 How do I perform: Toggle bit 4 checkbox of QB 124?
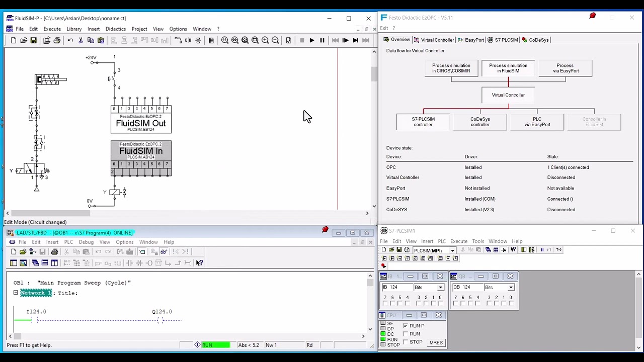pyautogui.click(x=478, y=303)
